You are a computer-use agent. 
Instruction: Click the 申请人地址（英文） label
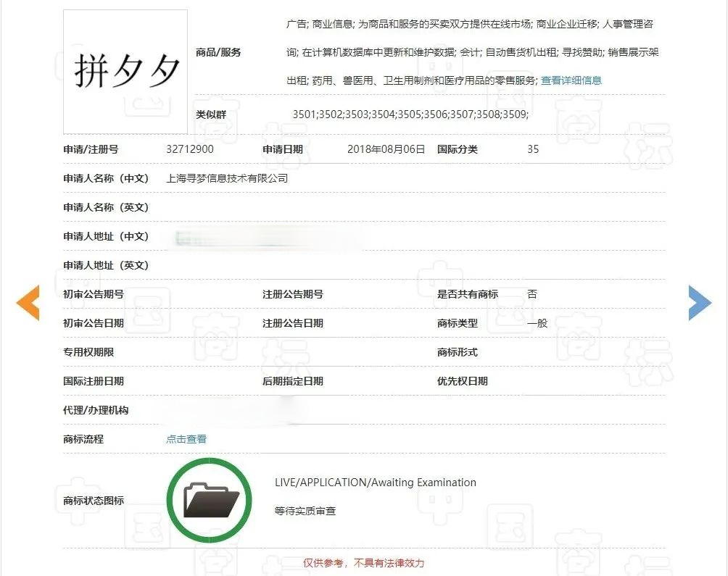pos(106,265)
